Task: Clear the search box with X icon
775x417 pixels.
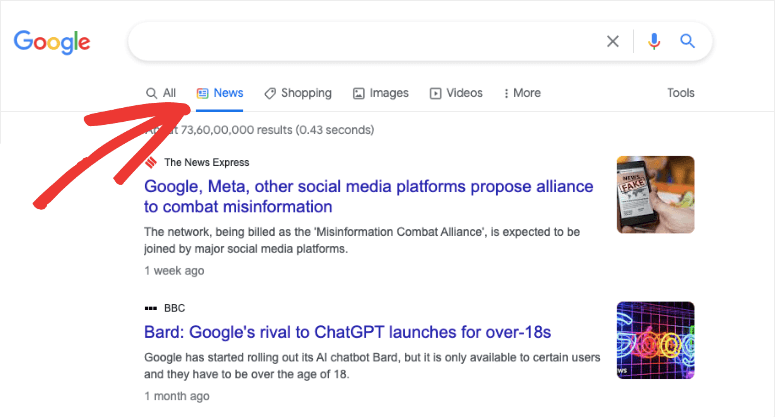Action: (x=612, y=42)
